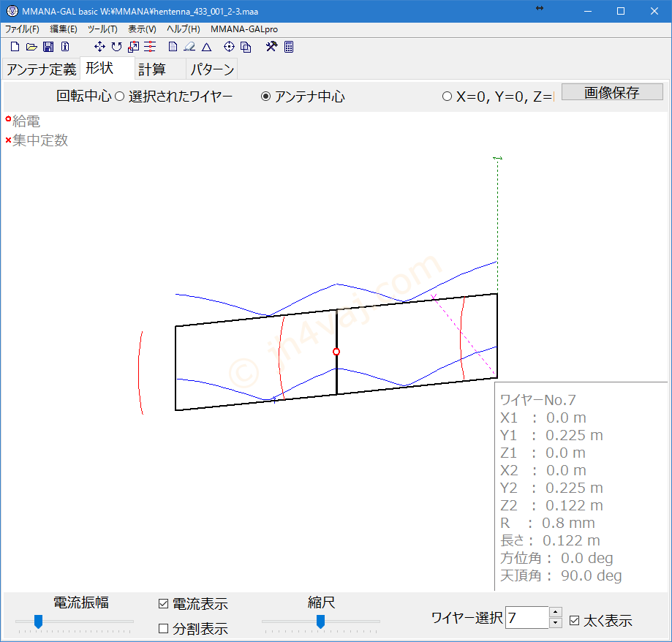Switch to パターン tab
The height and width of the screenshot is (642, 672).
coord(212,69)
